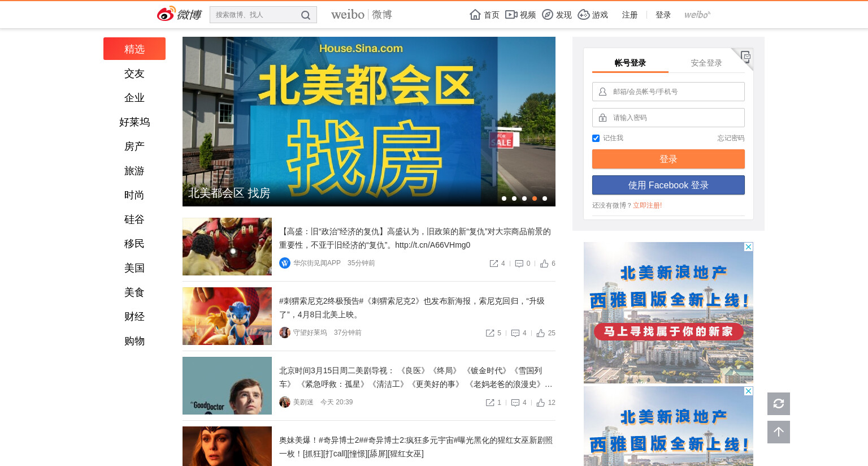Click the refresh feed icon button

point(779,404)
